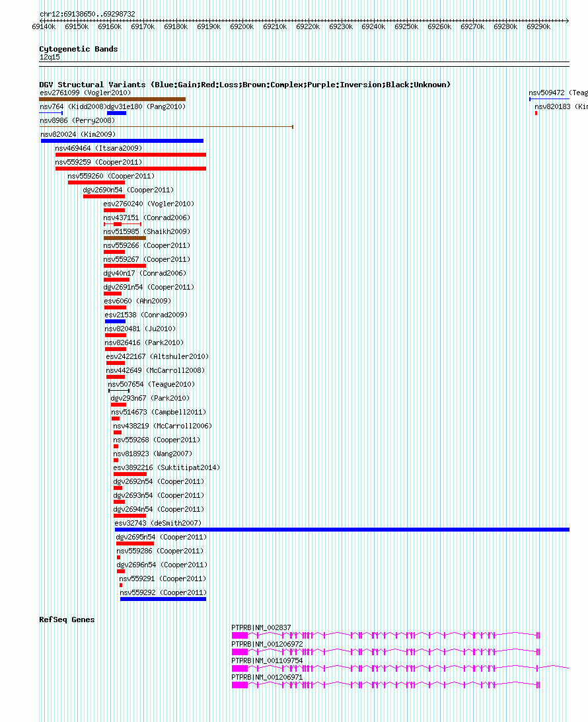Click nsv559259 (Cooper2011) label
Image resolution: width=588 pixels, height=722 pixels.
tap(98, 161)
